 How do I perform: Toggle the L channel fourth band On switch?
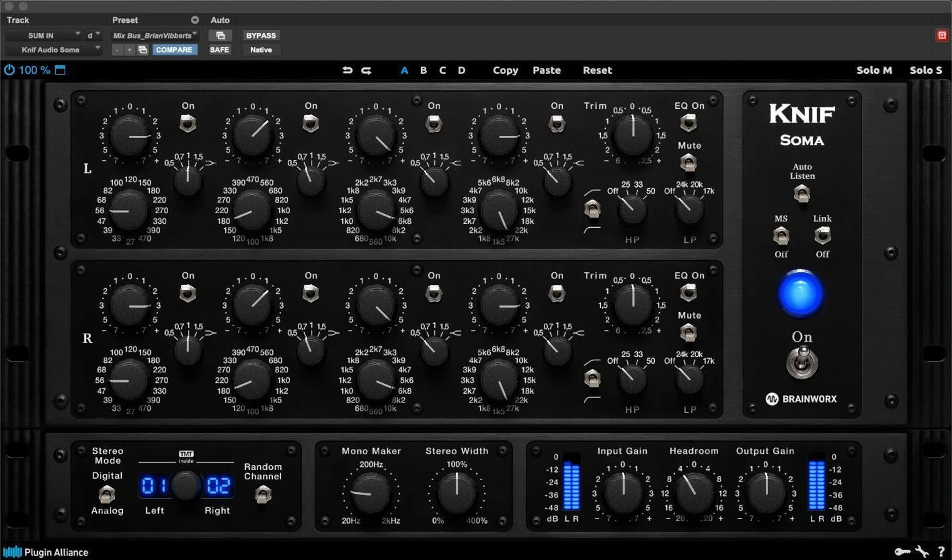tap(556, 124)
